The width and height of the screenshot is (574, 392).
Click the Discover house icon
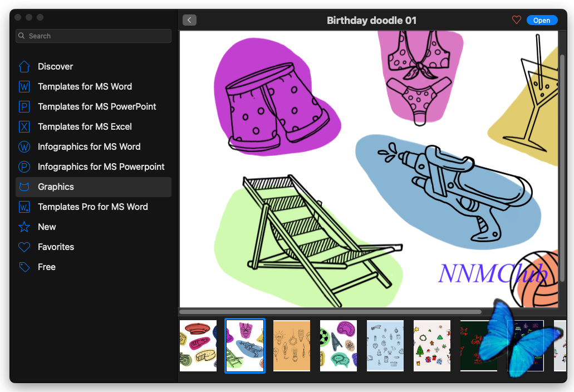coord(24,67)
